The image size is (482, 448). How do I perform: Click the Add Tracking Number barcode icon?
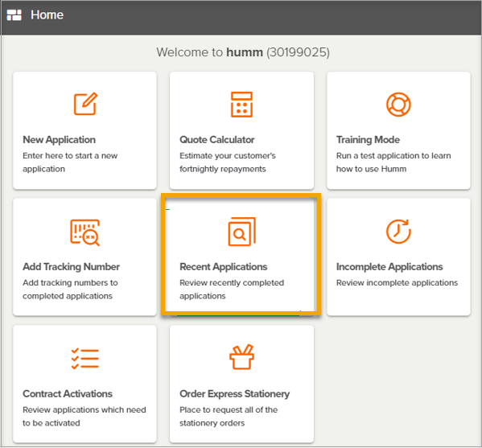tap(84, 232)
